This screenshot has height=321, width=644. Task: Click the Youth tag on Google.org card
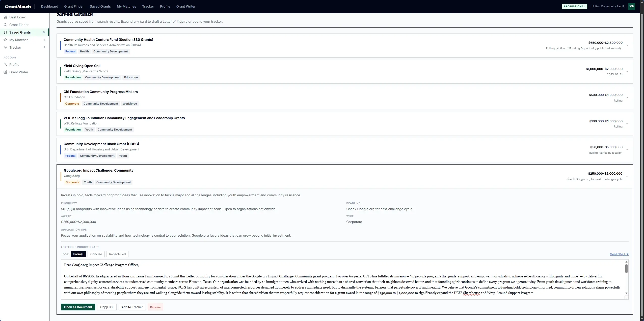(x=88, y=182)
